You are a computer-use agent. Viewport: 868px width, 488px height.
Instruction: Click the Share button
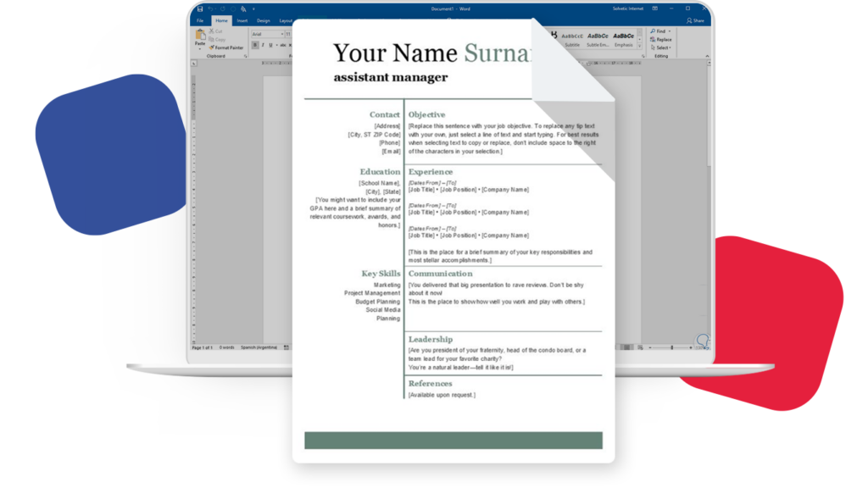tap(695, 21)
